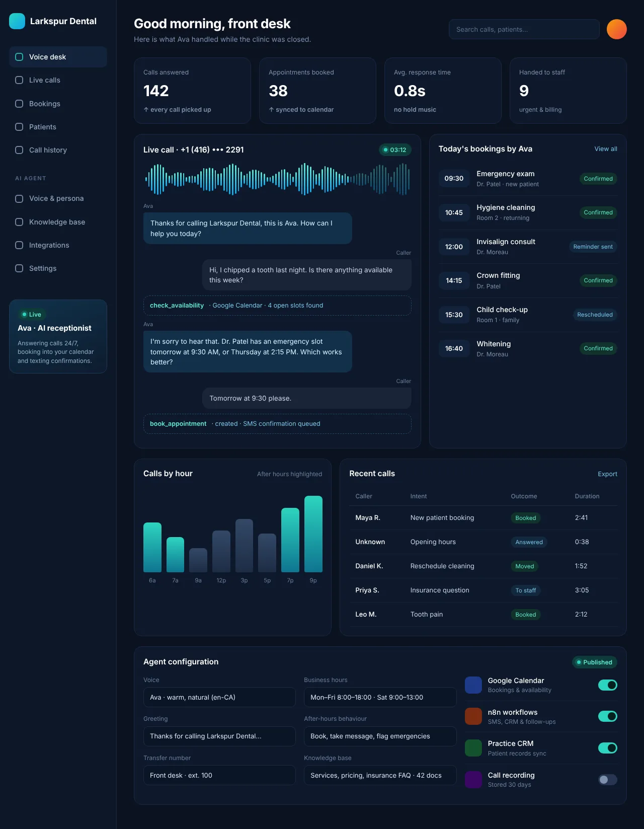Click the Transfer number field
The width and height of the screenshot is (644, 829).
click(x=219, y=775)
